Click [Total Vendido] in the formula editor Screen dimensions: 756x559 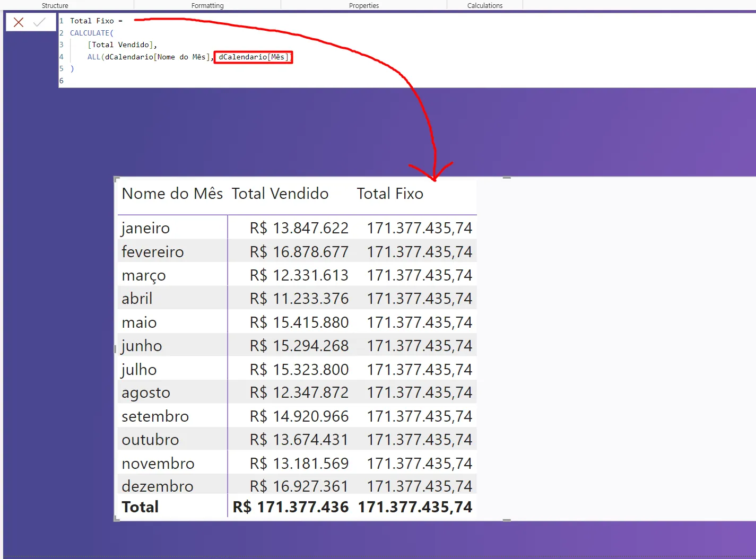tap(122, 45)
